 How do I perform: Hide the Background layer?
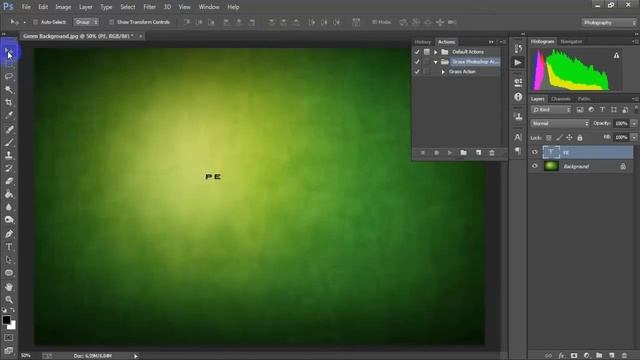tap(535, 166)
